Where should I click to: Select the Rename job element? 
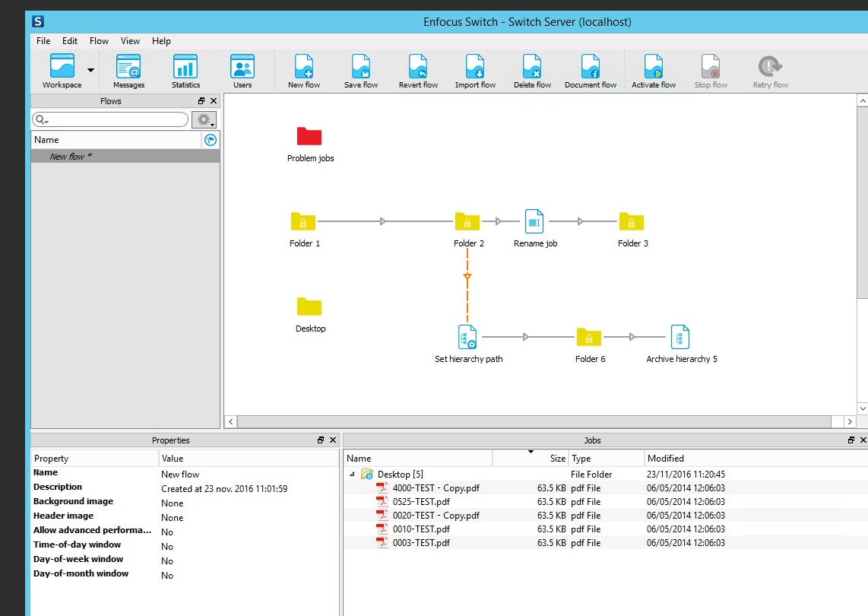534,221
